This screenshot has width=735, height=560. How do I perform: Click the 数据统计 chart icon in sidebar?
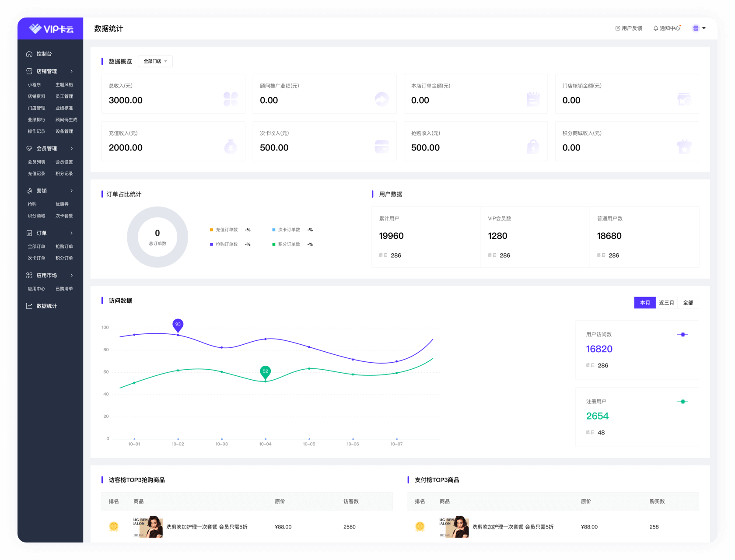tap(29, 306)
